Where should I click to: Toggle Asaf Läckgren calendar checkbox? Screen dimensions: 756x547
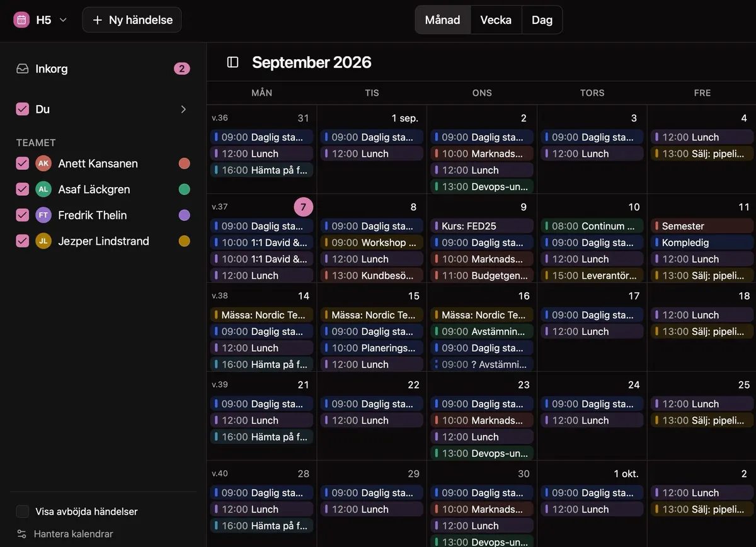coord(23,189)
